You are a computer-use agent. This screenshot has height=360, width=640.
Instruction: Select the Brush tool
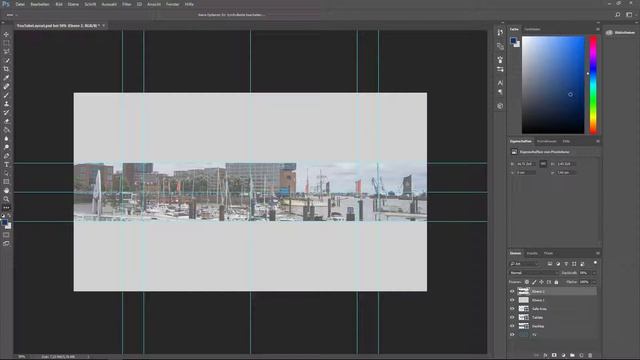tap(6, 95)
